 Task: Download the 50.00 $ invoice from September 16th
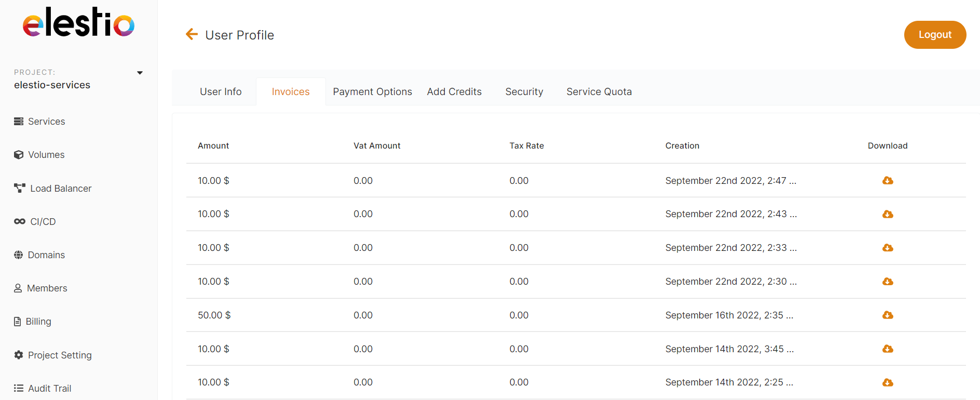click(x=888, y=315)
